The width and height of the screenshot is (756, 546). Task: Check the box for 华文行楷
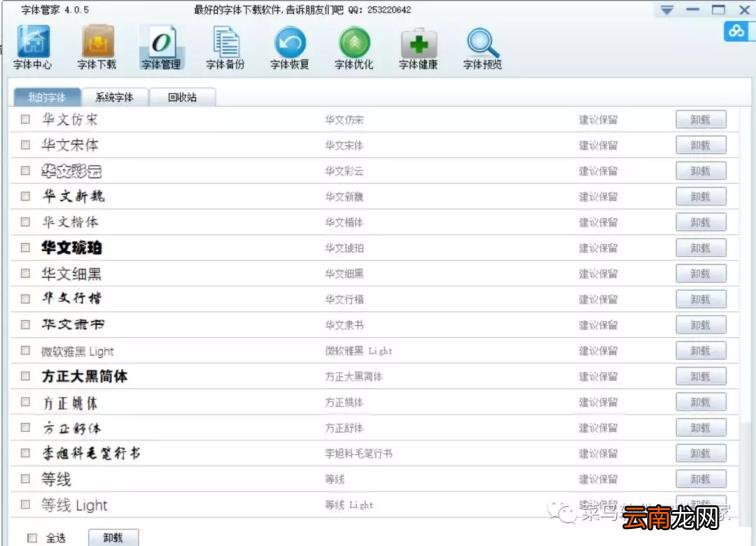(26, 299)
